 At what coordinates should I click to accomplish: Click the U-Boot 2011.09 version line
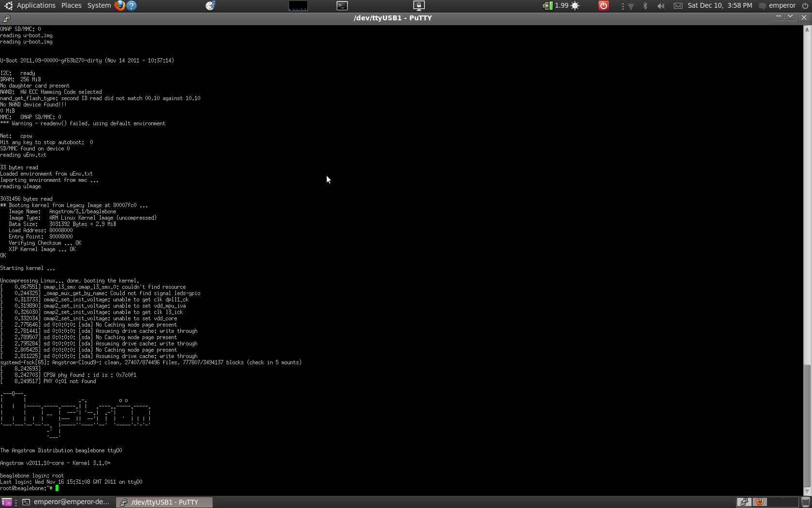point(87,60)
